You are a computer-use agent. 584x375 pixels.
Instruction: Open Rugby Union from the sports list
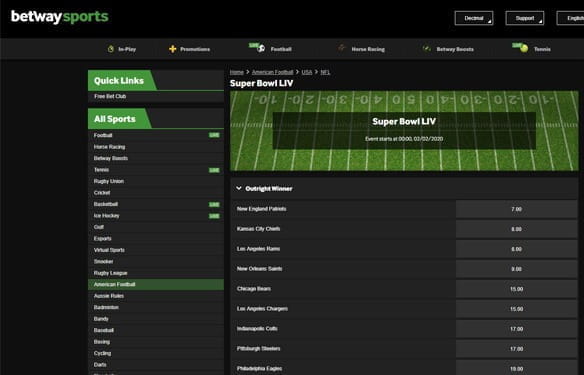pyautogui.click(x=156, y=181)
